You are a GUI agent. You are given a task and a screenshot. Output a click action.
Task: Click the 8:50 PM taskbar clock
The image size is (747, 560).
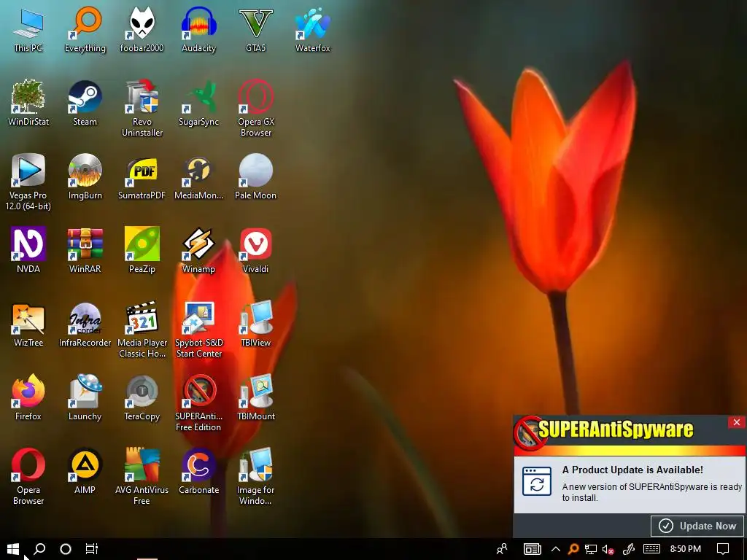point(685,549)
